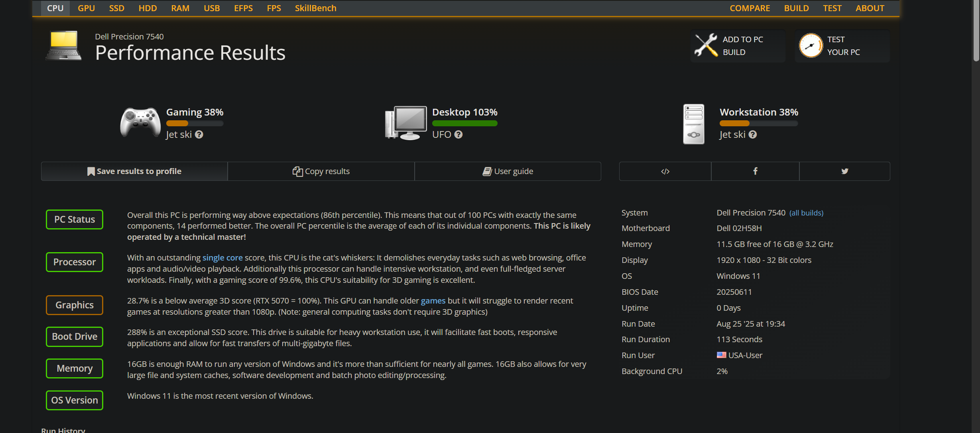Select SkillBench in top navigation
Image resolution: width=980 pixels, height=433 pixels.
(315, 8)
